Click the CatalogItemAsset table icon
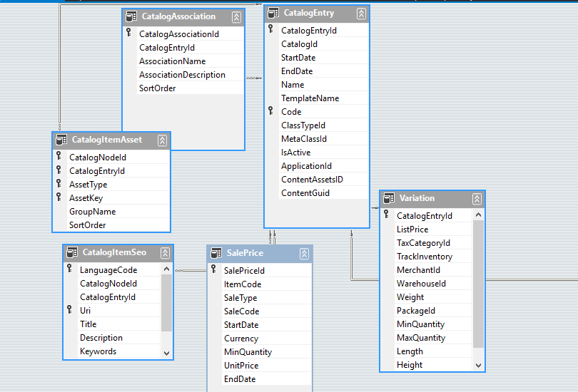This screenshot has width=578, height=392. coord(61,140)
